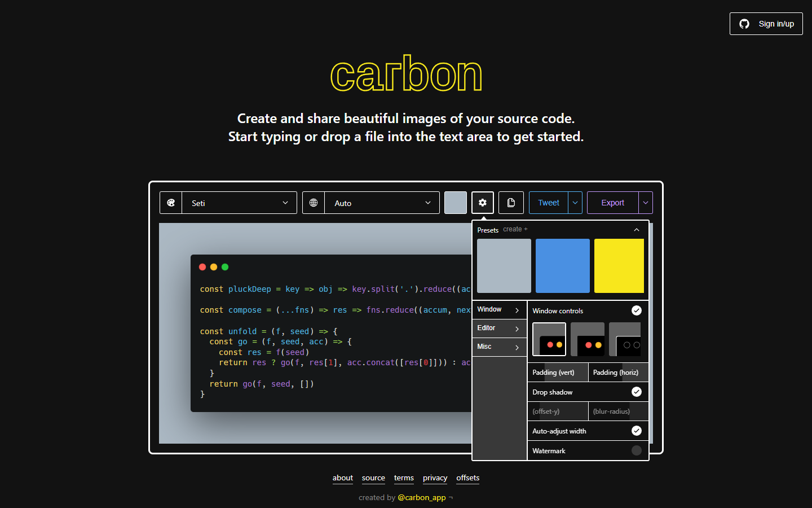This screenshot has width=812, height=508.
Task: Click the Padding (vert) input field
Action: (558, 373)
